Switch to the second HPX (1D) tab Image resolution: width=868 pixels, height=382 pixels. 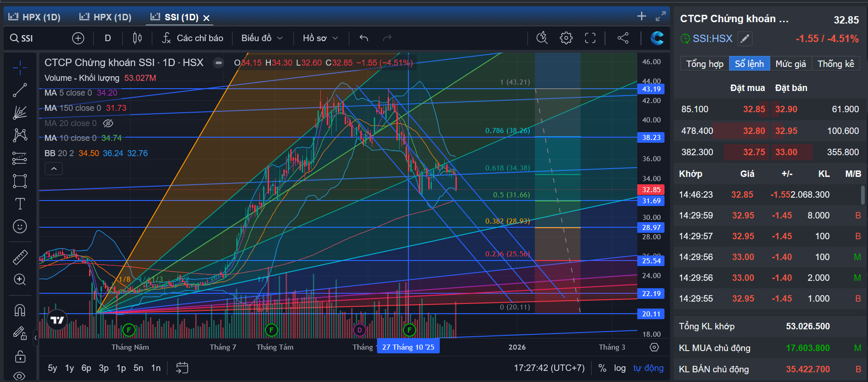click(106, 17)
